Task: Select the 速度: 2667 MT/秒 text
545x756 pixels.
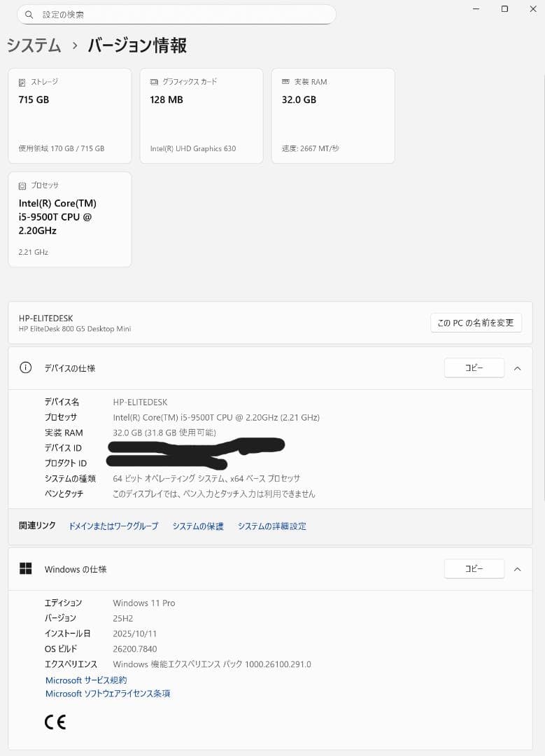Action: (x=311, y=148)
